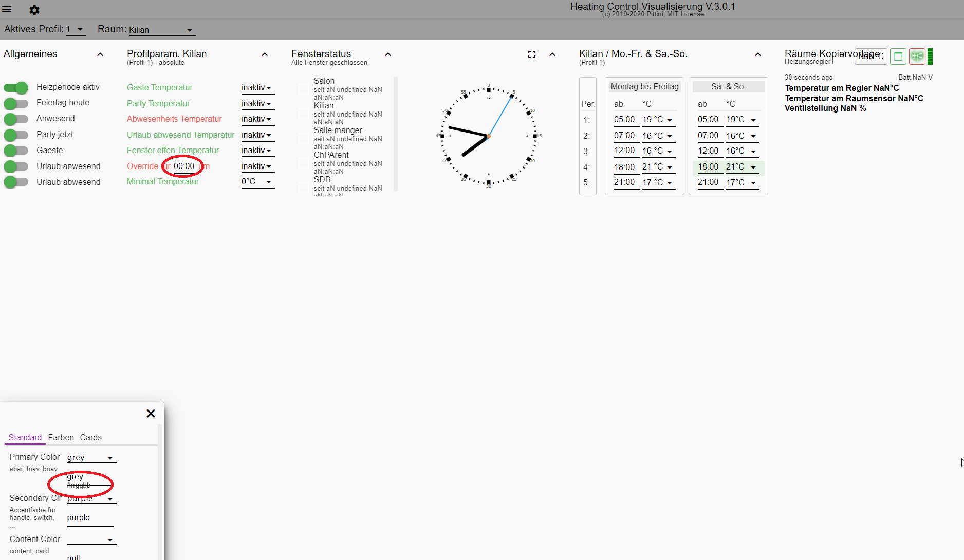Image resolution: width=964 pixels, height=560 pixels.
Task: Open the Raum dropdown showing Kilian
Action: point(161,30)
